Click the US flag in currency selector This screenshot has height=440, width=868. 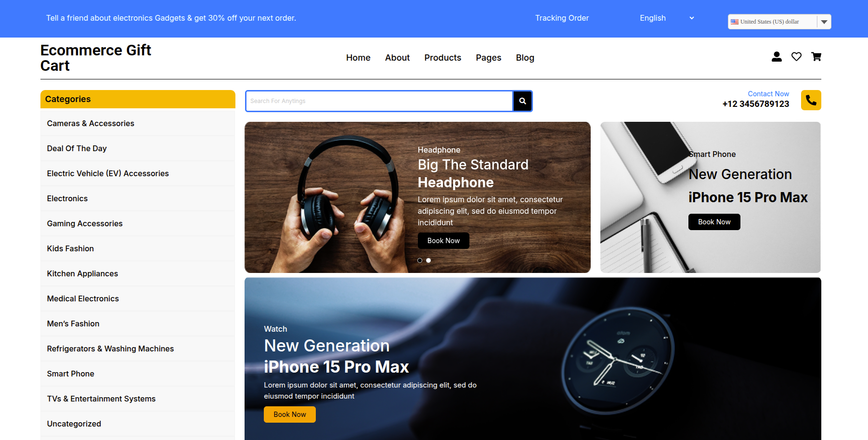[x=735, y=22]
